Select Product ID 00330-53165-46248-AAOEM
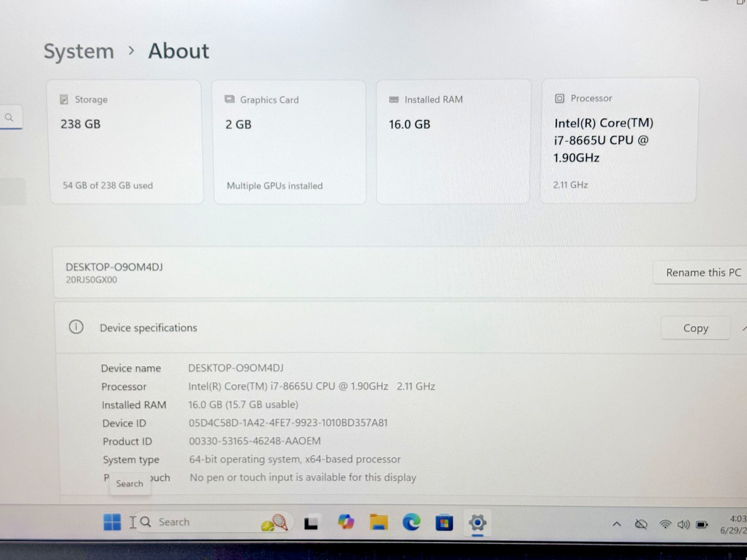The height and width of the screenshot is (560, 747). coord(255,441)
